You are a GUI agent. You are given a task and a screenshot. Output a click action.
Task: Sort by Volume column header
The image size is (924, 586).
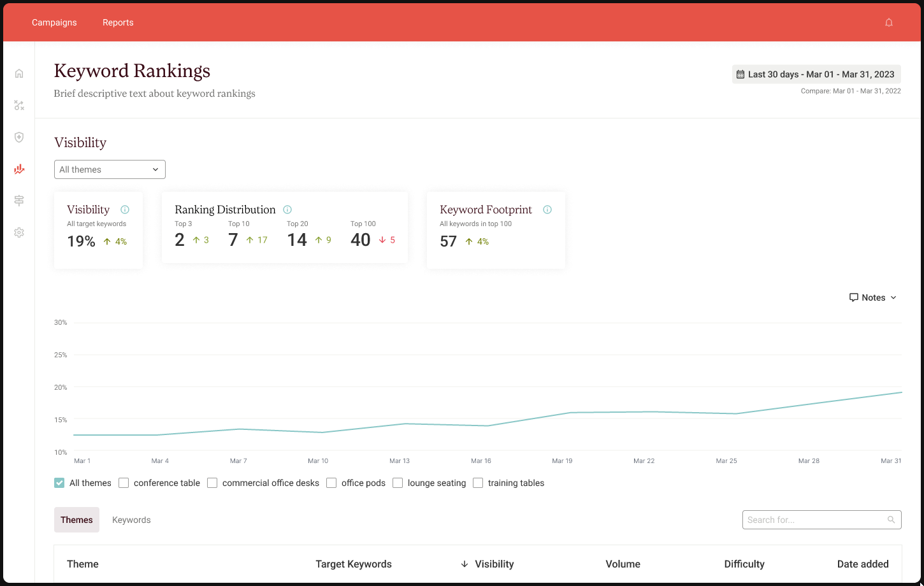(x=623, y=564)
